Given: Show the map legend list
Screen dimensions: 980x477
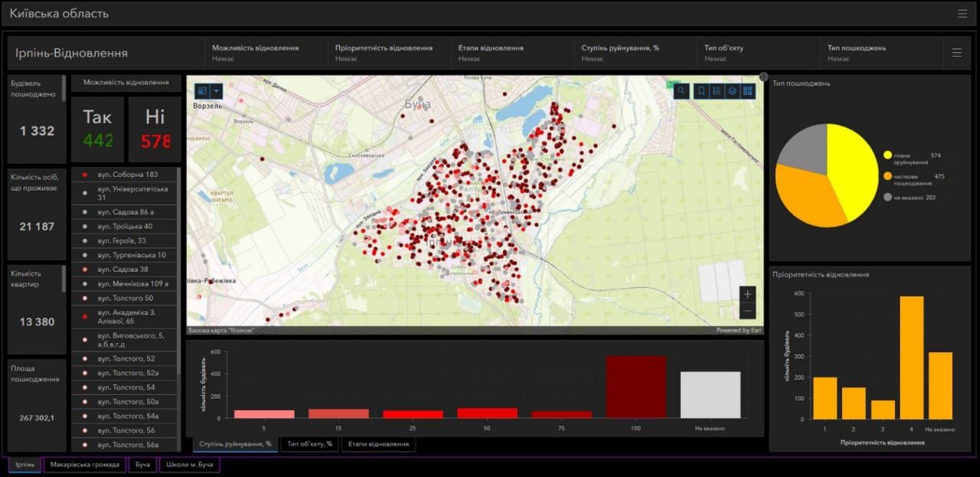Looking at the screenshot, I should tap(717, 91).
